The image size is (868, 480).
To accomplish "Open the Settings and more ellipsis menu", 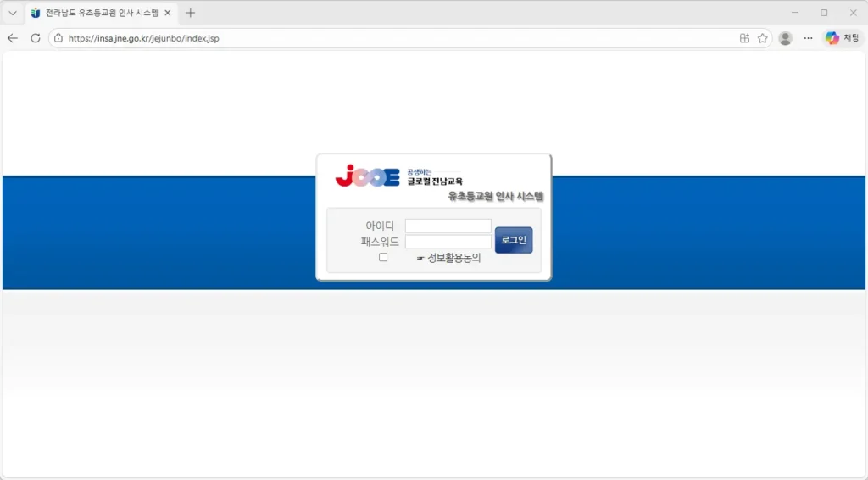I will pyautogui.click(x=808, y=38).
